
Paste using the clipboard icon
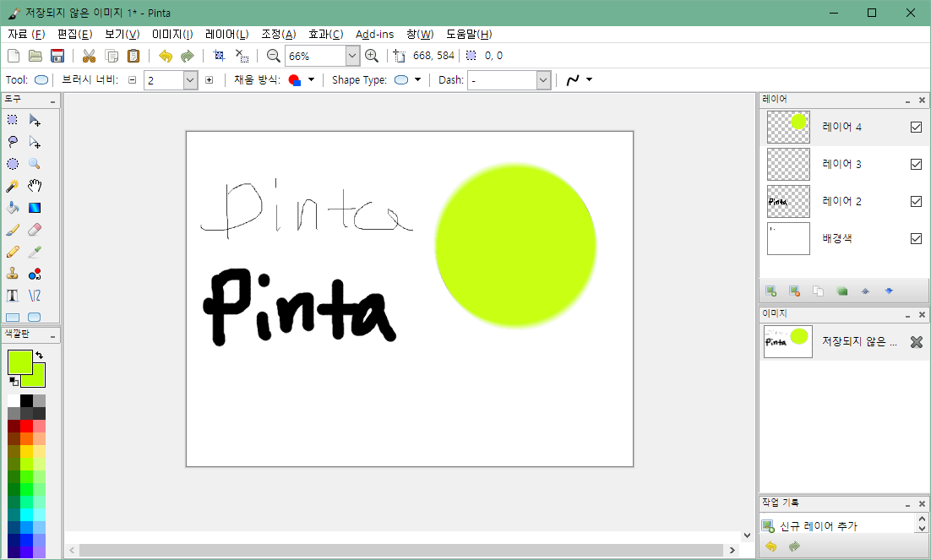click(x=133, y=56)
